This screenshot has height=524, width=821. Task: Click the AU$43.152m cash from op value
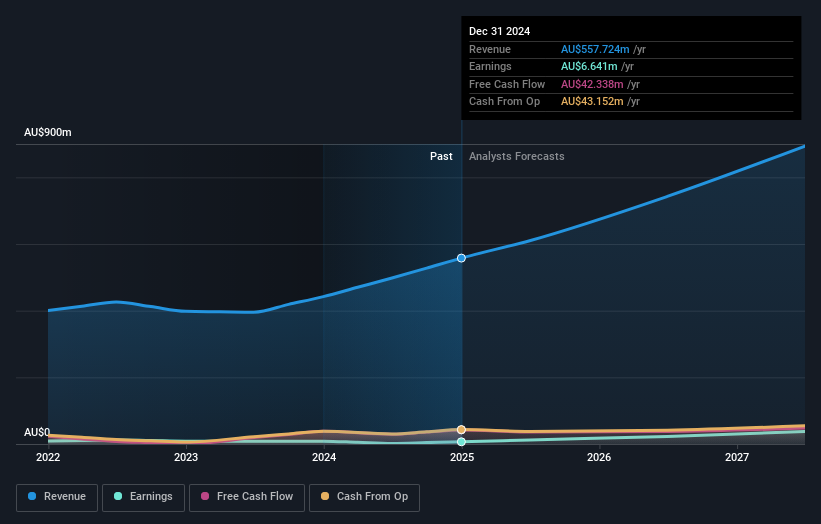592,102
